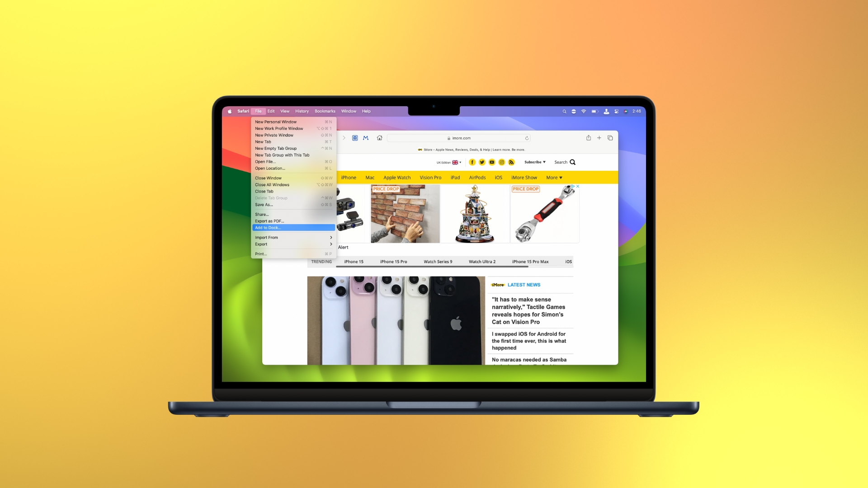Click the iMore Search magnifier icon
Image resolution: width=868 pixels, height=488 pixels.
click(x=573, y=162)
